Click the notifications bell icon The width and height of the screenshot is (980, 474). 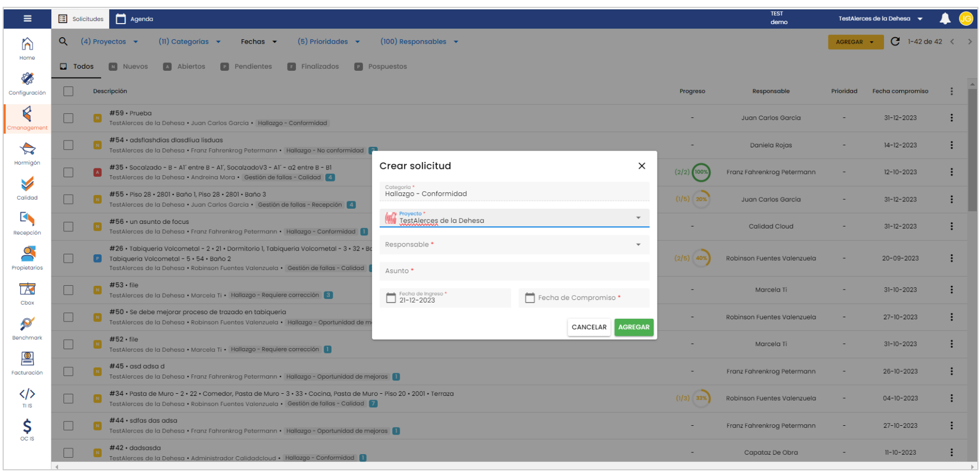click(945, 19)
